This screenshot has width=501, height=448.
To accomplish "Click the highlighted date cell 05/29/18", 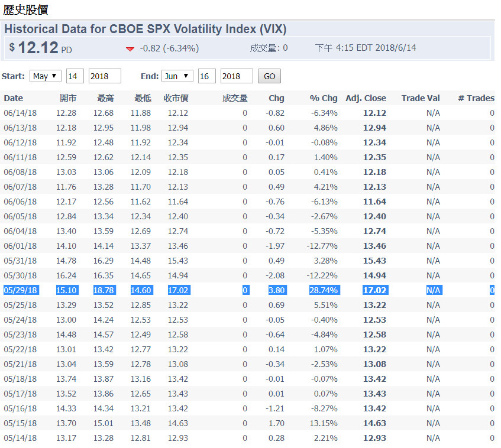I will [21, 290].
